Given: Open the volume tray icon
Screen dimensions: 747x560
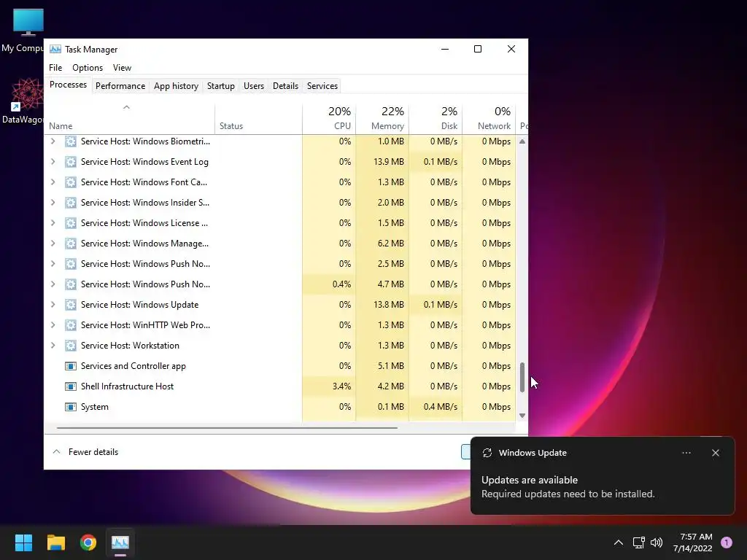Looking at the screenshot, I should [657, 542].
